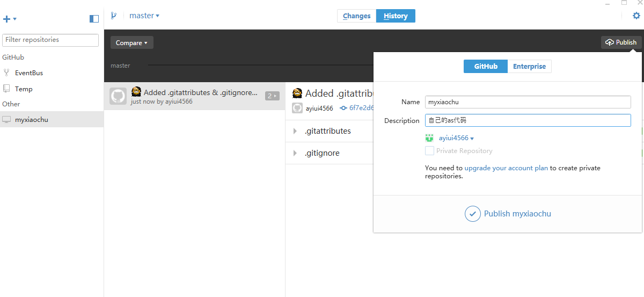
Task: Open the add repository plus menu
Action: point(10,19)
